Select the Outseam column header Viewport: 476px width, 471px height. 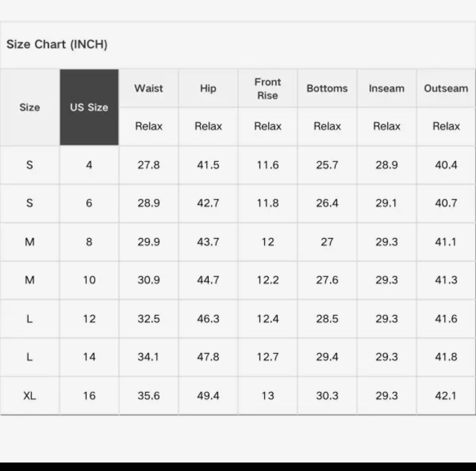click(446, 89)
